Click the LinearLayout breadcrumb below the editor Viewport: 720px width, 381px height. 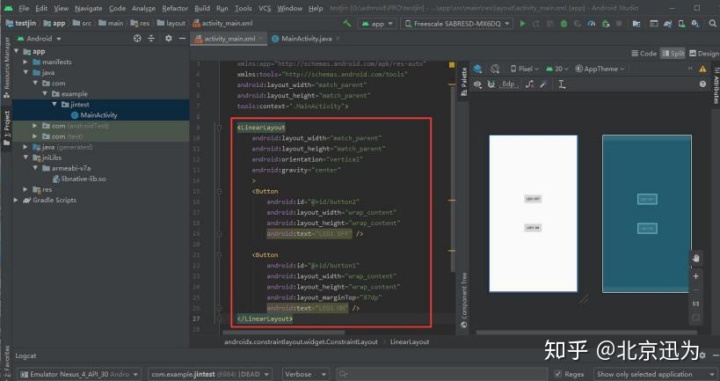coord(410,342)
